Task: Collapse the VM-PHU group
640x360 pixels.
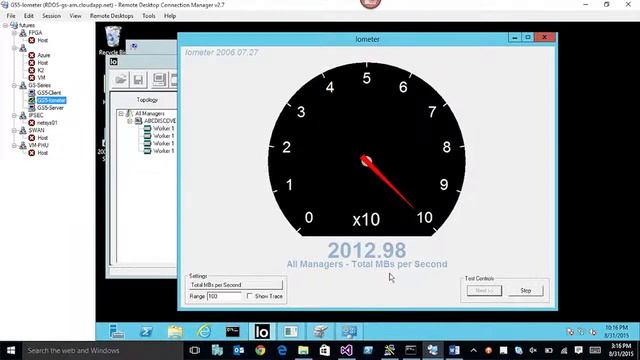Action: (x=14, y=145)
